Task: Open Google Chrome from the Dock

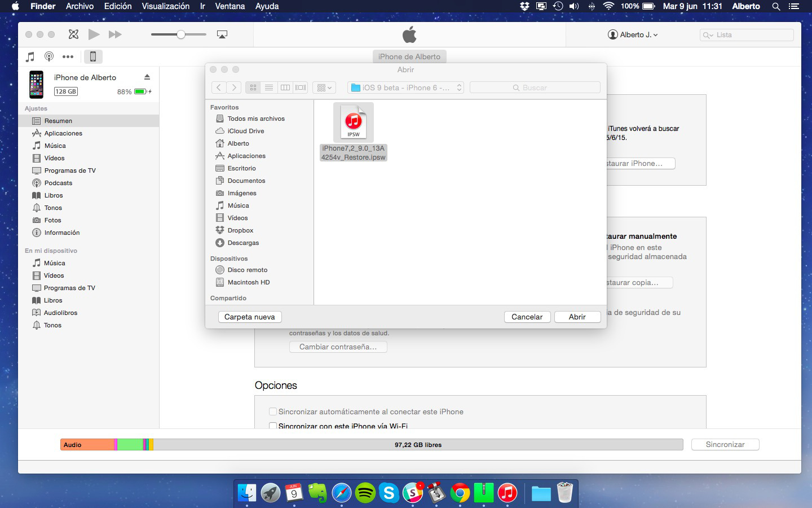Action: (x=460, y=493)
